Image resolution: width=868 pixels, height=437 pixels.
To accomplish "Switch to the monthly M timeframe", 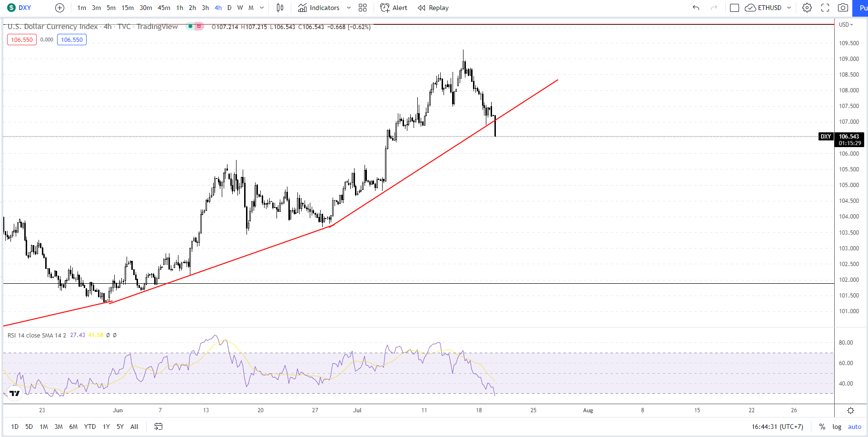I will (x=251, y=8).
